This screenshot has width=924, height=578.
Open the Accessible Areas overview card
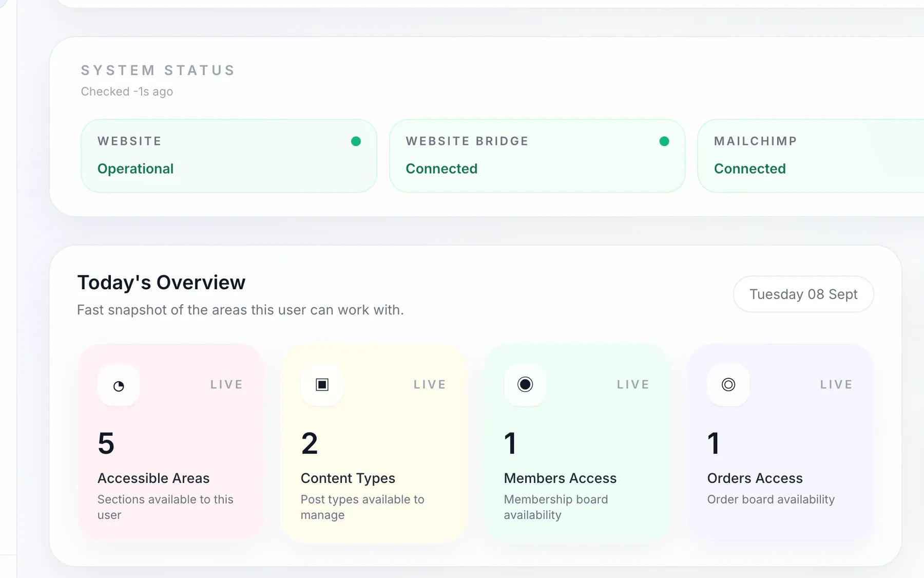[x=170, y=442]
